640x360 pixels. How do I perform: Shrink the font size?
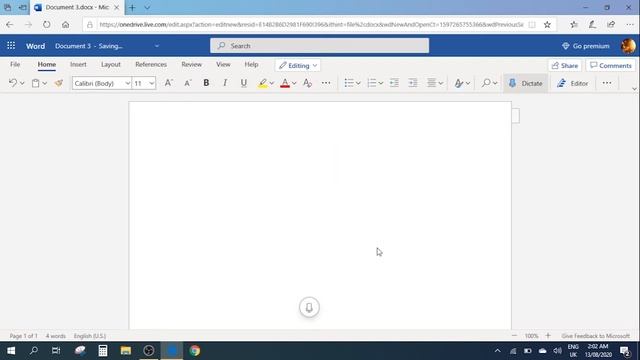[187, 83]
